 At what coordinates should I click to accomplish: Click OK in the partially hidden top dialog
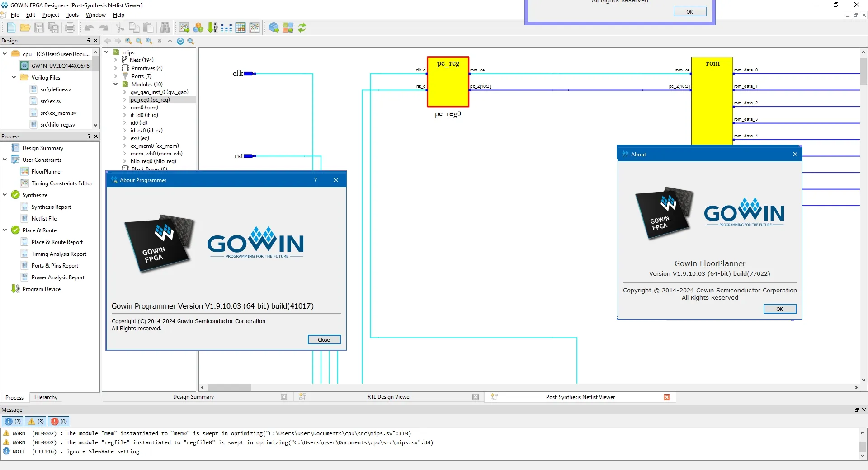(x=690, y=12)
